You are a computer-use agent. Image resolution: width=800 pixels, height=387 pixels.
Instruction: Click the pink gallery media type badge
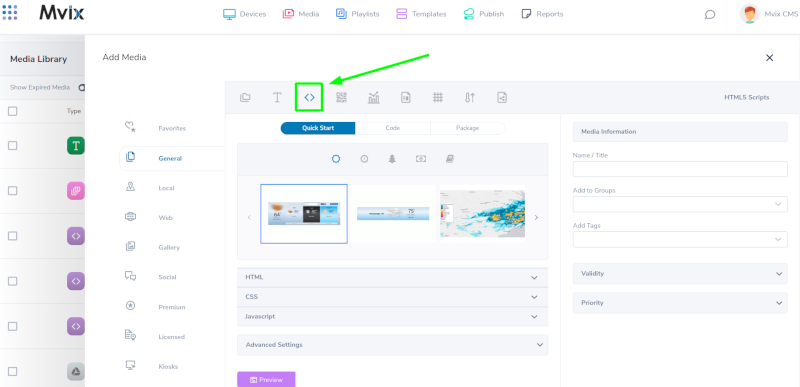[76, 191]
